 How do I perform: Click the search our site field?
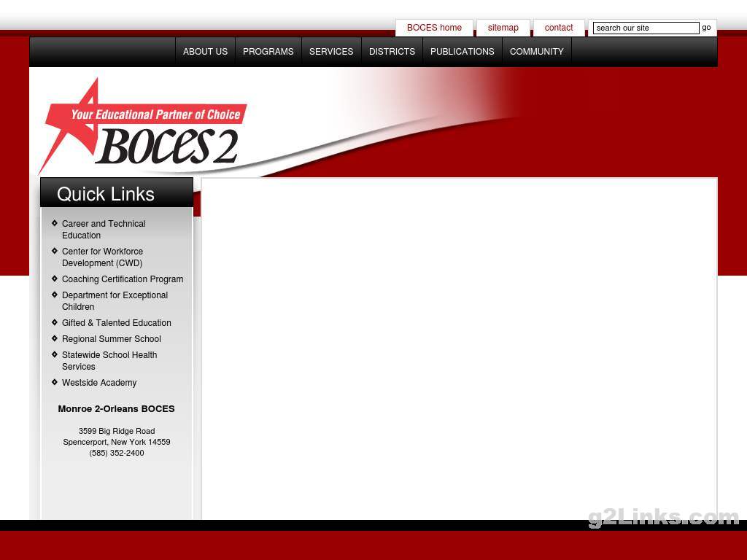(646, 28)
